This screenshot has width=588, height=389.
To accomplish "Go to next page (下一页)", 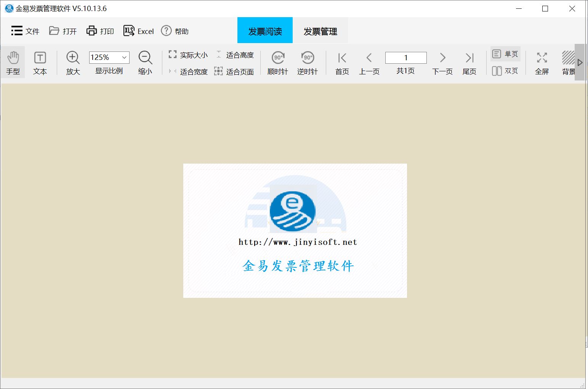I will coord(442,63).
